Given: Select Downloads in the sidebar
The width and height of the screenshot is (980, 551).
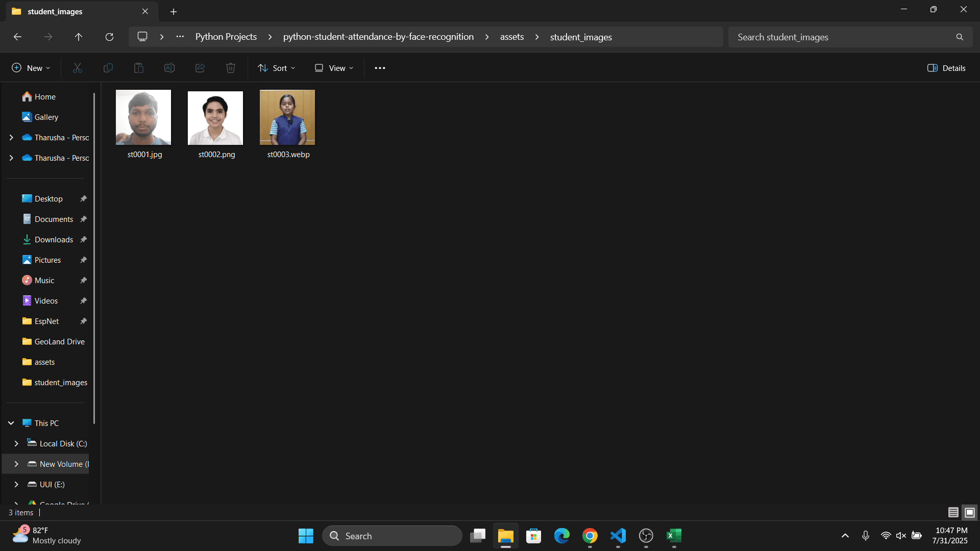Looking at the screenshot, I should (x=54, y=239).
